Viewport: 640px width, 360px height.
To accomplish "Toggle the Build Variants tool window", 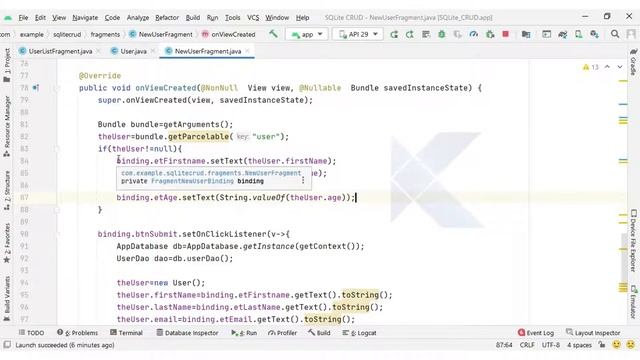I will pyautogui.click(x=7, y=299).
